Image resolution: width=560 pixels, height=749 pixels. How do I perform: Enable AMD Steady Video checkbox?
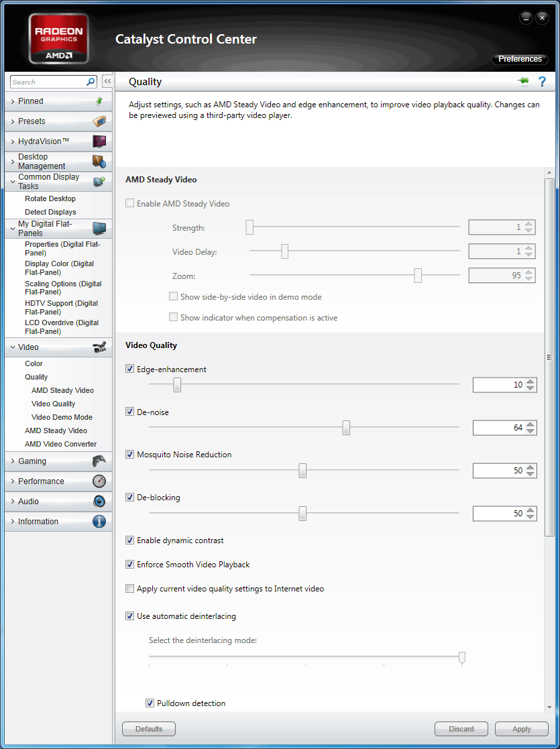(x=129, y=203)
